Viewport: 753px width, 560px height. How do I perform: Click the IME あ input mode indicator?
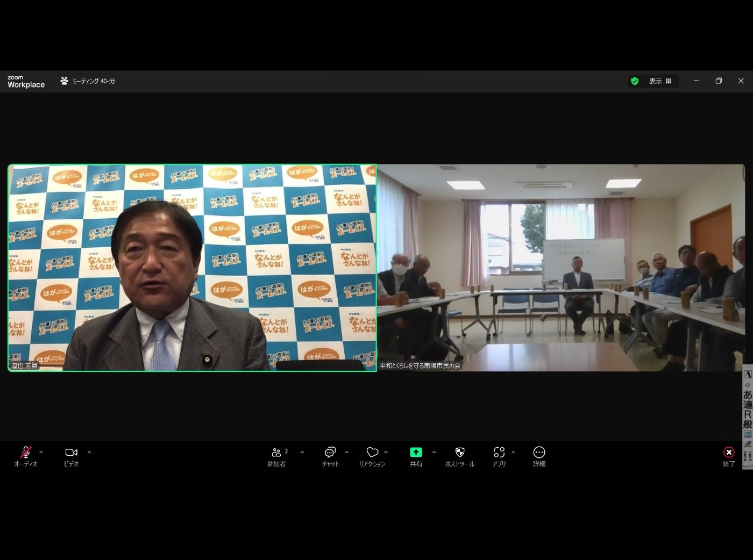tap(748, 394)
